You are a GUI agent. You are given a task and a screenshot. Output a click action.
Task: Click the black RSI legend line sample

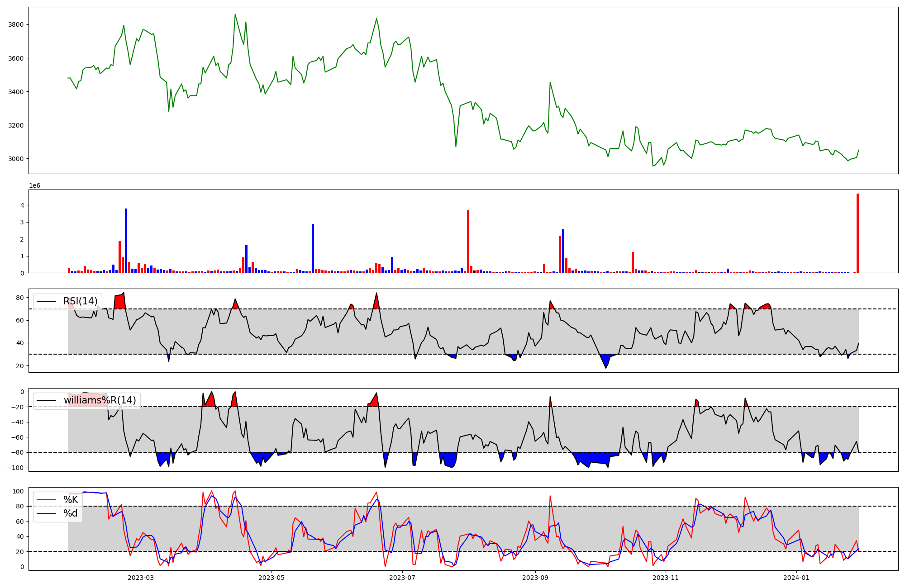point(46,301)
